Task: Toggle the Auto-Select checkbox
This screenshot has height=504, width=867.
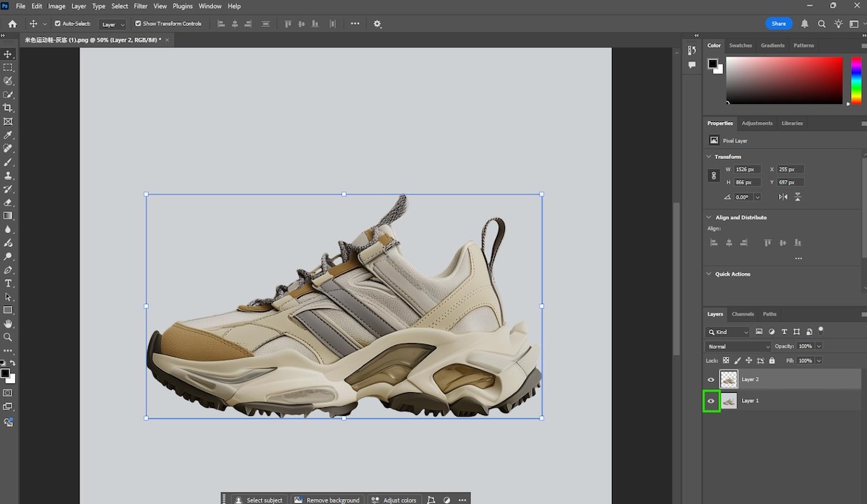Action: [x=58, y=24]
